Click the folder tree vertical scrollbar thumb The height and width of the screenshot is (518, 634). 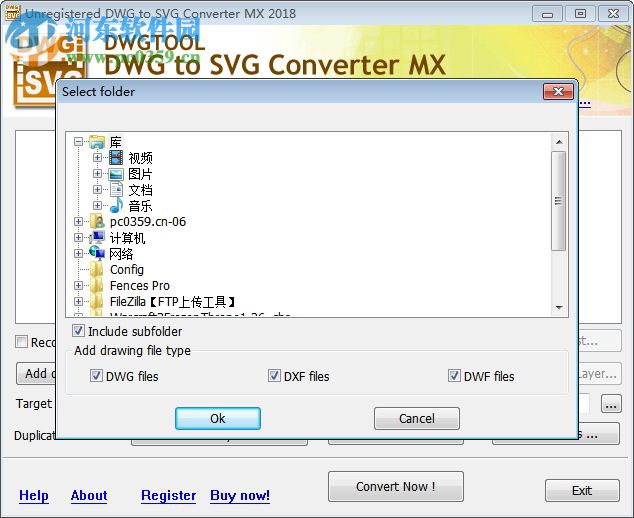(559, 201)
